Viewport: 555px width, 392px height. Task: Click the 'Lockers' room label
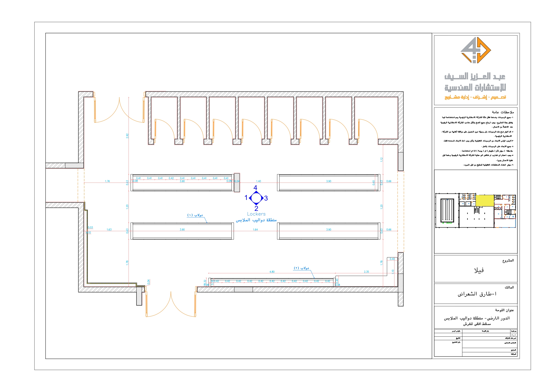(x=256, y=214)
